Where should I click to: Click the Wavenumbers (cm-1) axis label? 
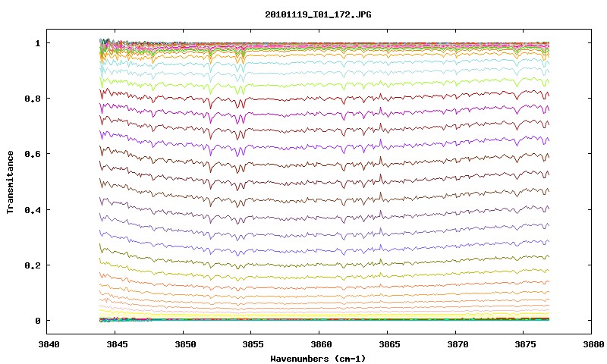[x=318, y=359]
